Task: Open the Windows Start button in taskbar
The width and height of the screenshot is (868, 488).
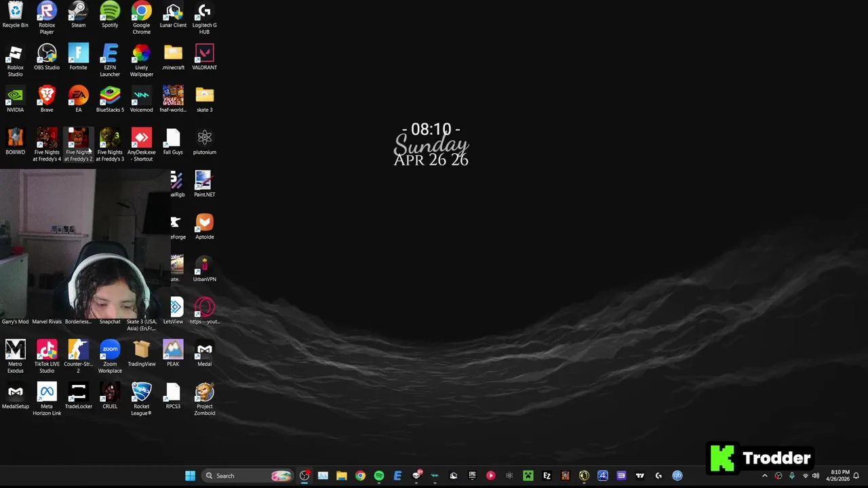Action: tap(190, 476)
